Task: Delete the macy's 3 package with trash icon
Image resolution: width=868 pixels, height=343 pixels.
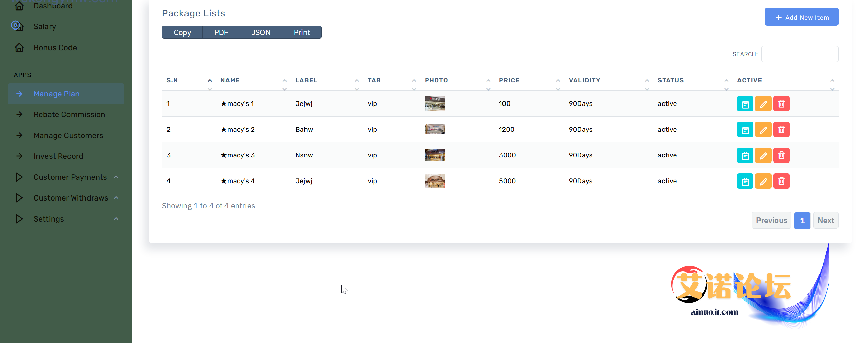Action: tap(781, 155)
